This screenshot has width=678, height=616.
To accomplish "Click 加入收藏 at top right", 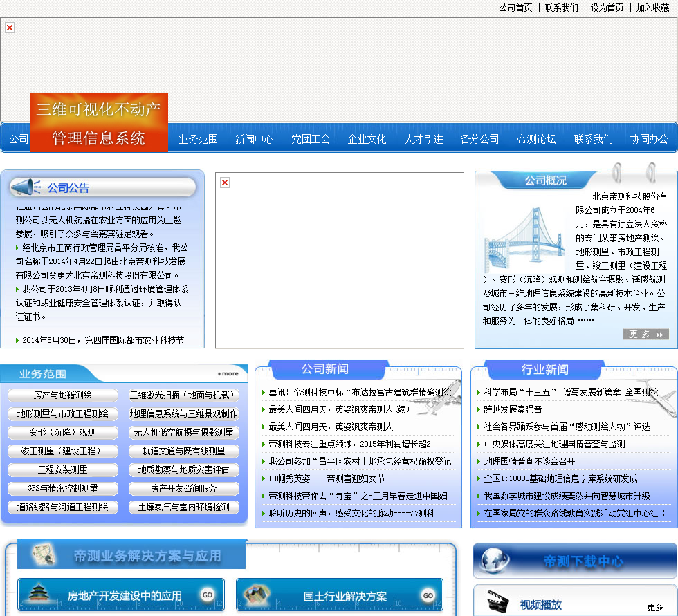I will click(652, 8).
